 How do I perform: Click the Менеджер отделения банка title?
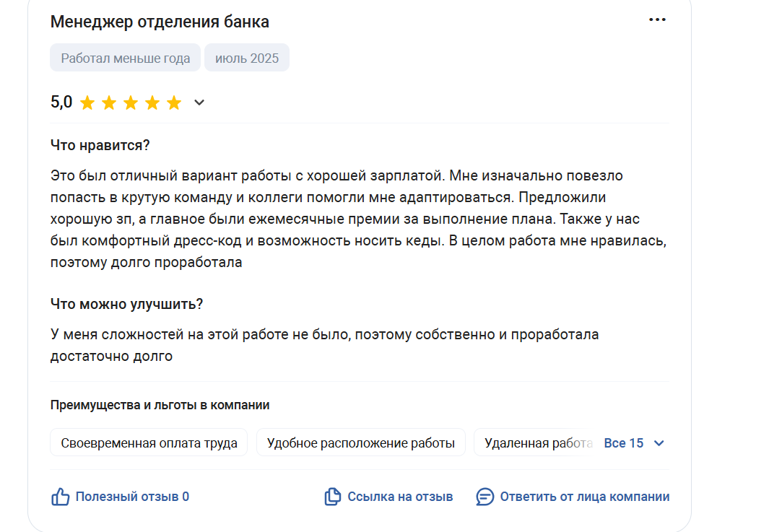(x=160, y=22)
